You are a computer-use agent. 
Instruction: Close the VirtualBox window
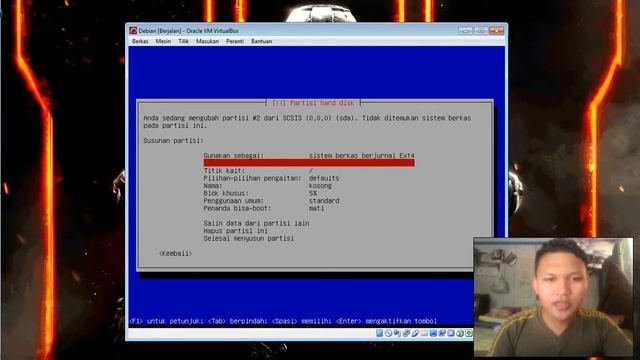(496, 31)
